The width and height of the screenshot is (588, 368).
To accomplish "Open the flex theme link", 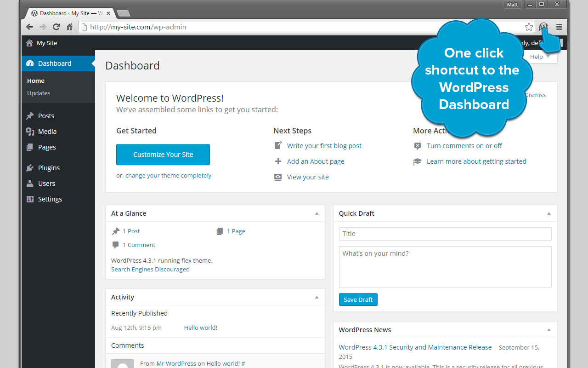I will click(x=187, y=260).
